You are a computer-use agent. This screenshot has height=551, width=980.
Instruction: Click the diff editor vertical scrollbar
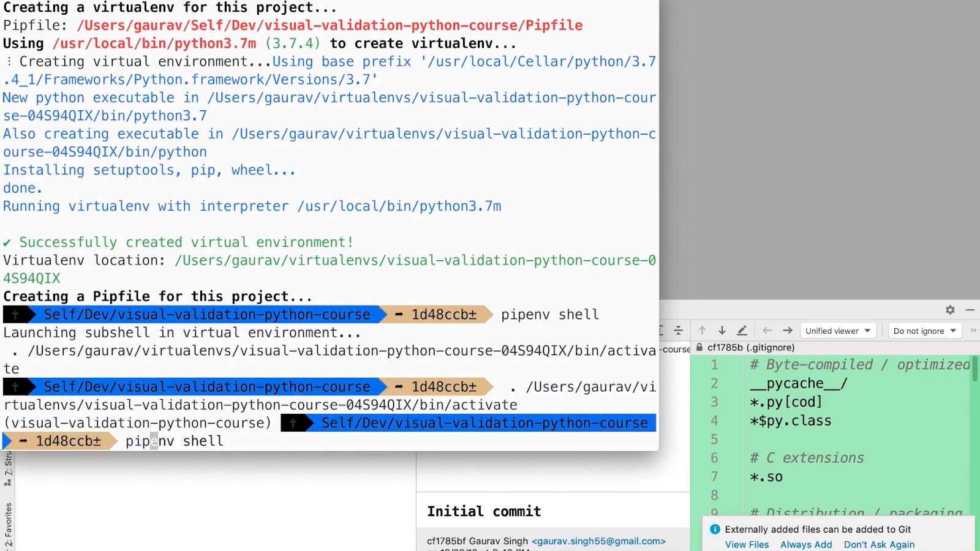click(x=974, y=370)
